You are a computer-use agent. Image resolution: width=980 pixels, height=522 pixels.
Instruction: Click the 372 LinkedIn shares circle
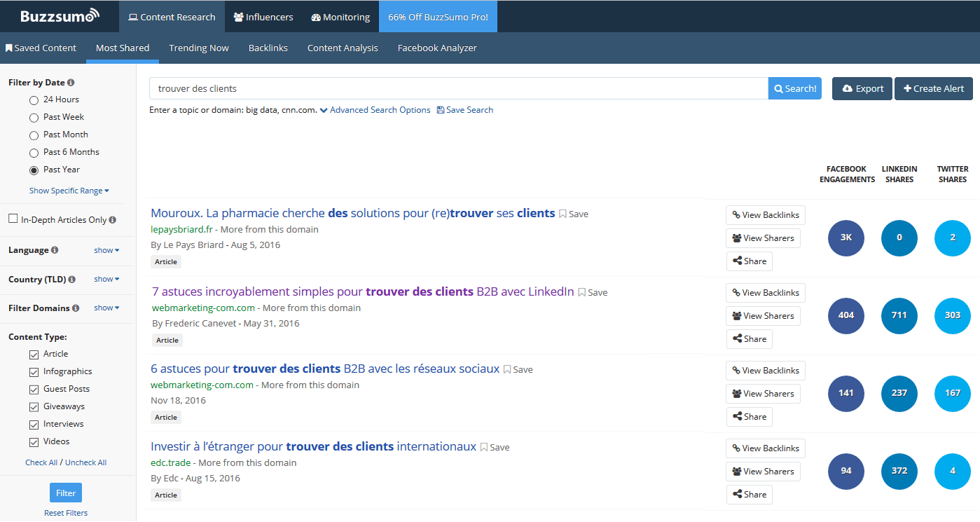[x=899, y=471]
